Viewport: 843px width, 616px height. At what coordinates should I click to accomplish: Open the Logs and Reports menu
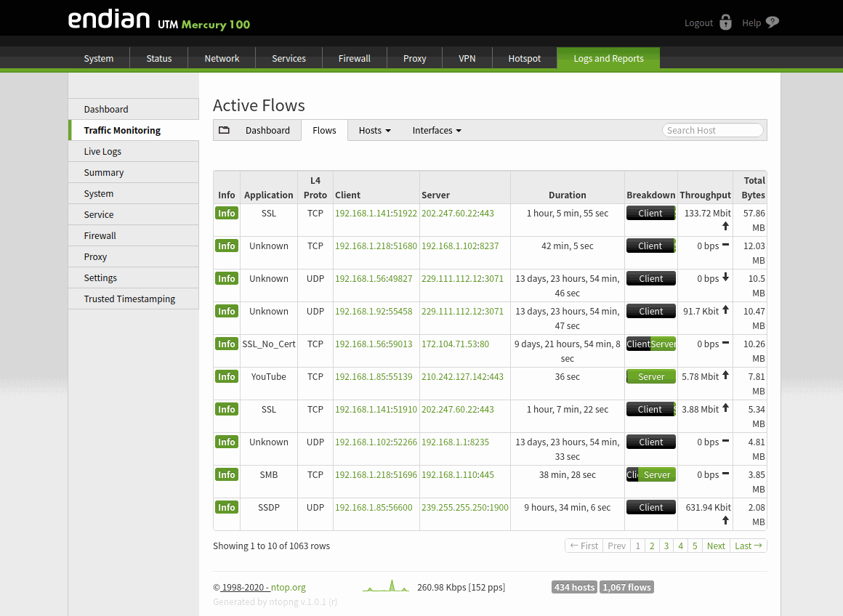pos(608,59)
